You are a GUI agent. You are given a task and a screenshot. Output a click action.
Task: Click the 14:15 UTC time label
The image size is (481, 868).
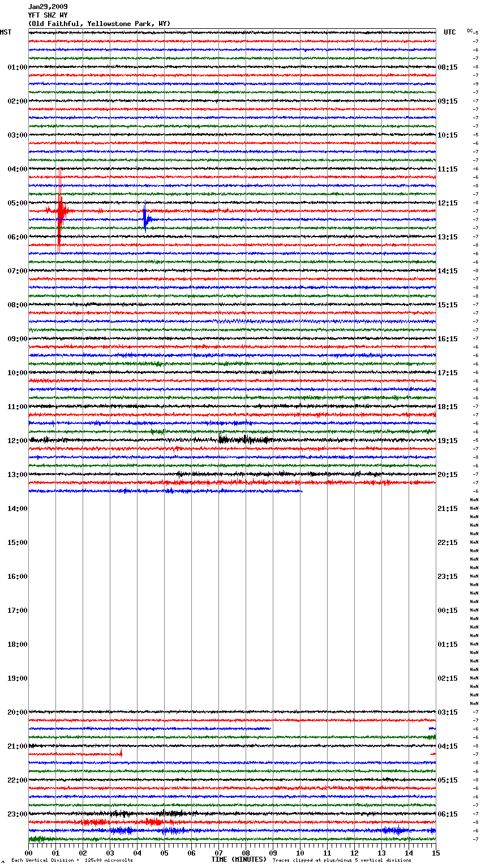click(x=448, y=271)
